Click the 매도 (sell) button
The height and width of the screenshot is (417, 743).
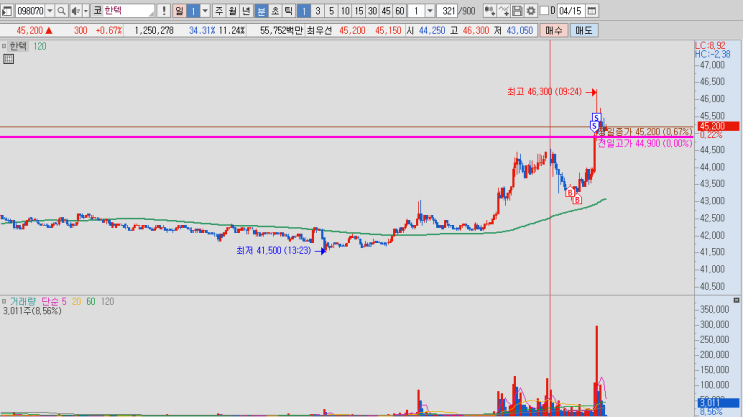pyautogui.click(x=584, y=30)
